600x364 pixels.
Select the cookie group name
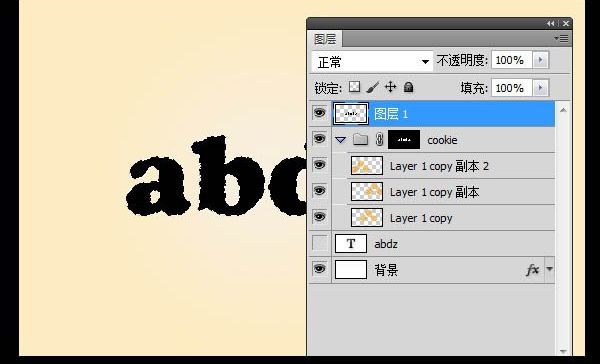[442, 140]
